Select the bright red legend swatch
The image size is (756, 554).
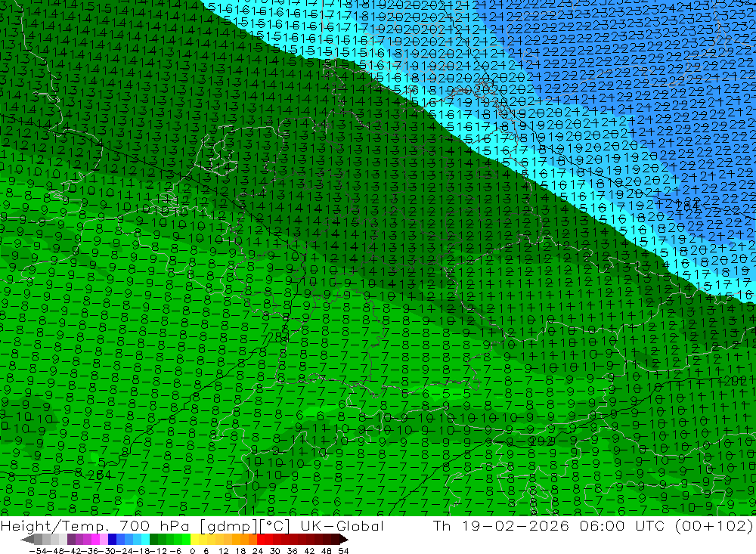pyautogui.click(x=261, y=539)
